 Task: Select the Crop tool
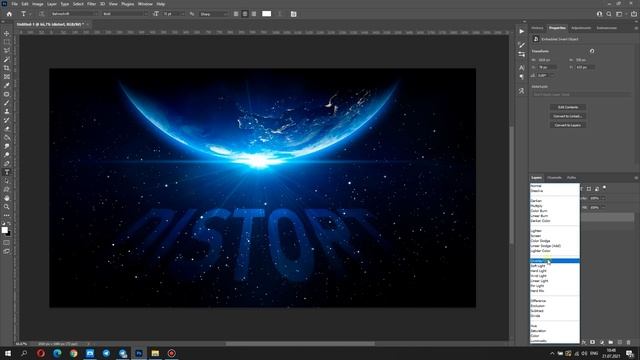pyautogui.click(x=7, y=68)
